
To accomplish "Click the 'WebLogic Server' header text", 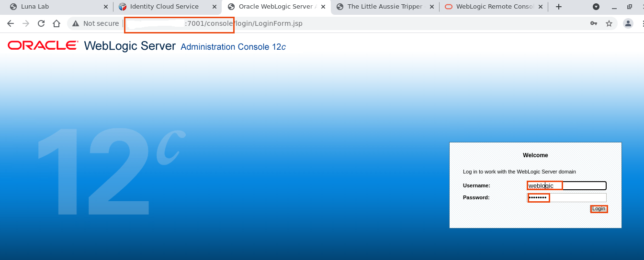I will [x=130, y=46].
